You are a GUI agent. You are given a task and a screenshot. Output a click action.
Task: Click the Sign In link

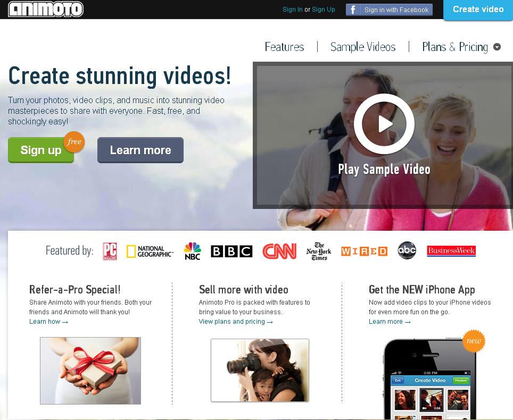tap(293, 10)
